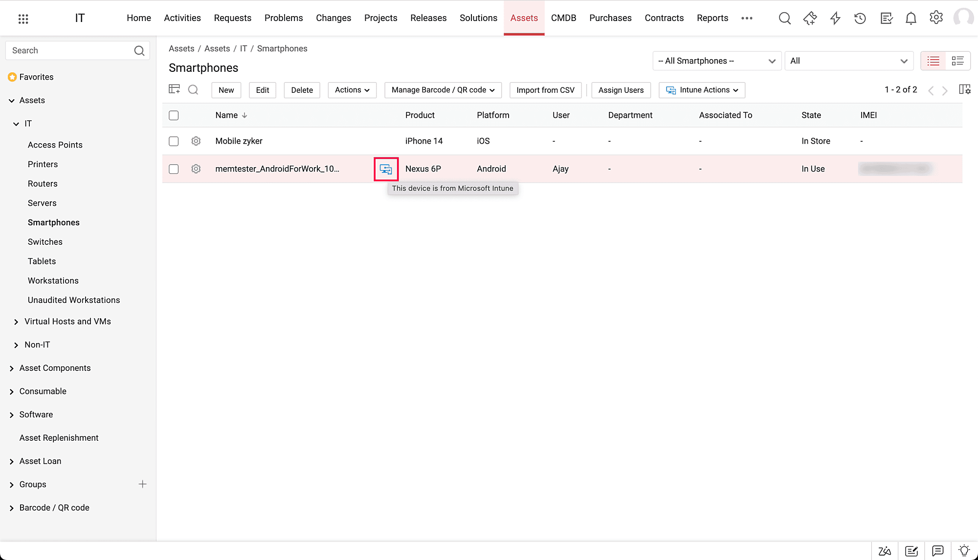Click the Import from CSV button
Image resolution: width=978 pixels, height=560 pixels.
point(545,90)
